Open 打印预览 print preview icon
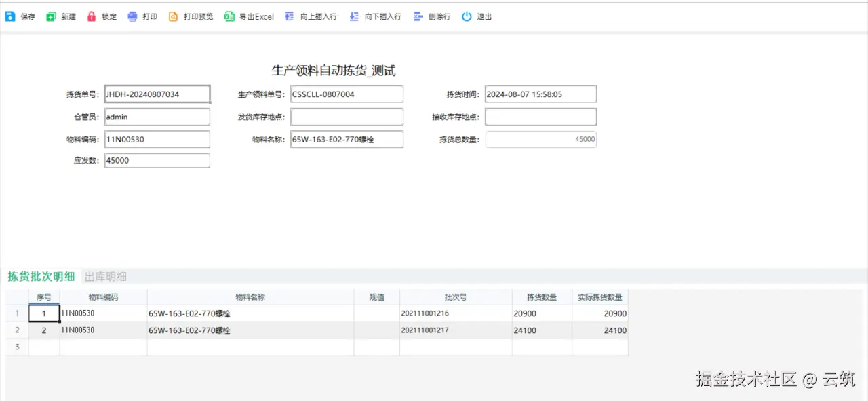The image size is (868, 401). pos(173,17)
